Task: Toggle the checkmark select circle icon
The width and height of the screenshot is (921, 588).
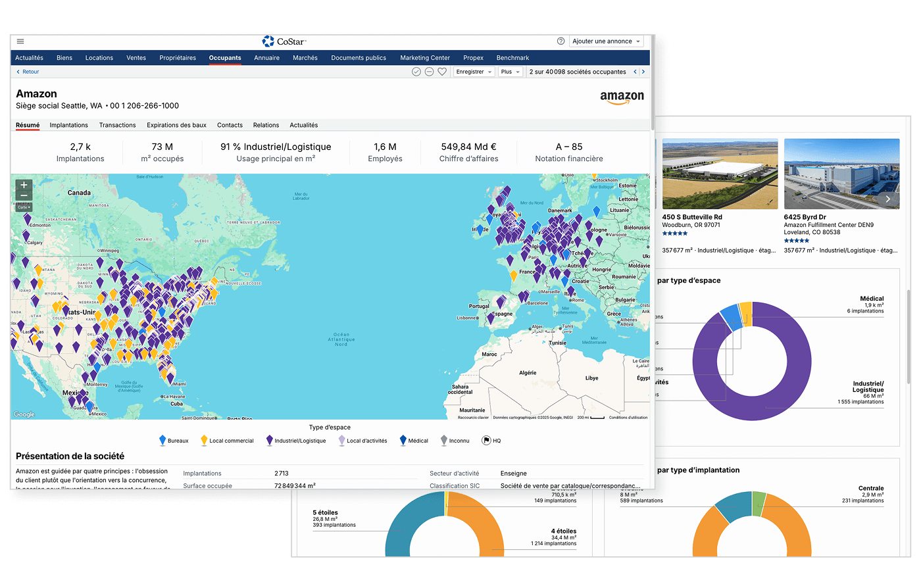Action: pos(416,72)
